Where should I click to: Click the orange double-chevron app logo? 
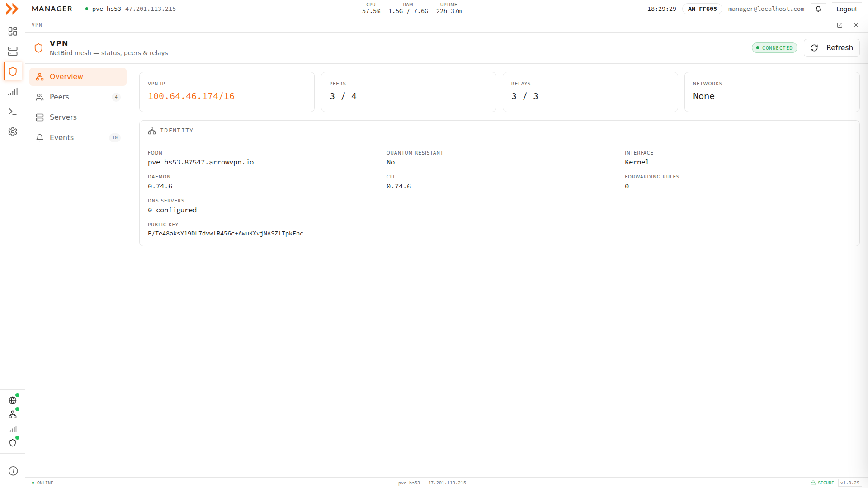coord(12,9)
